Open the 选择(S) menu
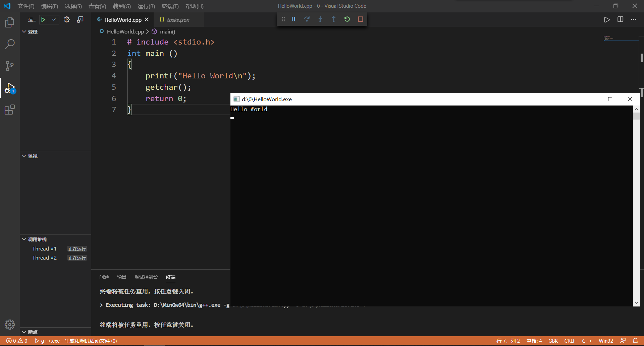The width and height of the screenshot is (644, 346). tap(73, 6)
